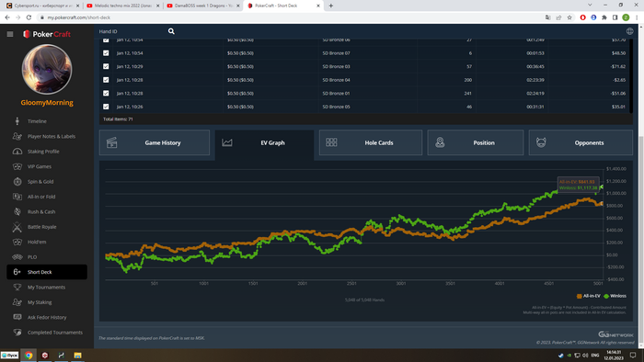The width and height of the screenshot is (644, 362).
Task: Click the ENG language indicator in tray
Action: (595, 355)
